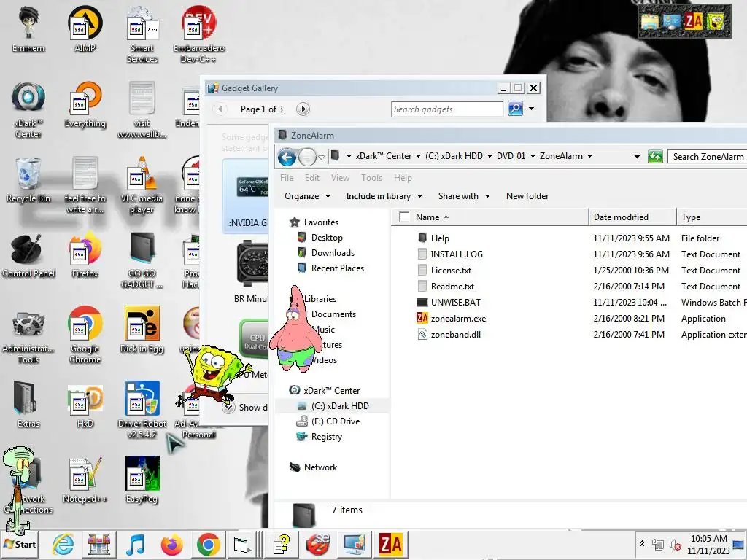Click in Search gadgets field

pos(447,109)
